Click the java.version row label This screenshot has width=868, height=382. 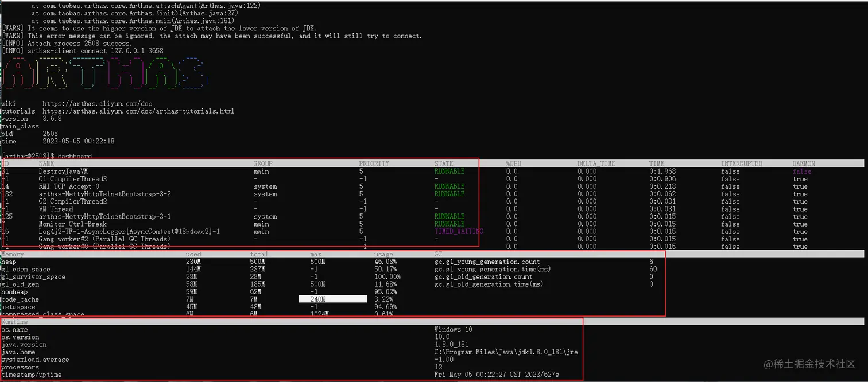(24, 344)
